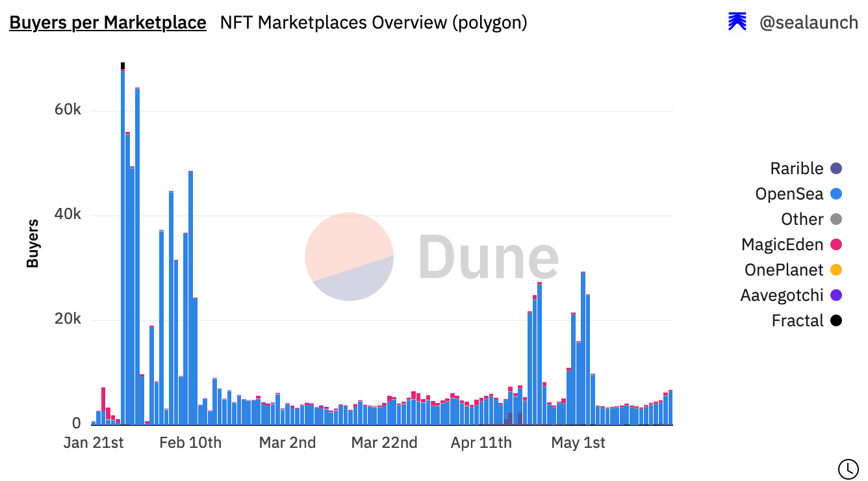Click the MagicEden legend label
Image resolution: width=868 pixels, height=481 pixels.
[x=782, y=244]
